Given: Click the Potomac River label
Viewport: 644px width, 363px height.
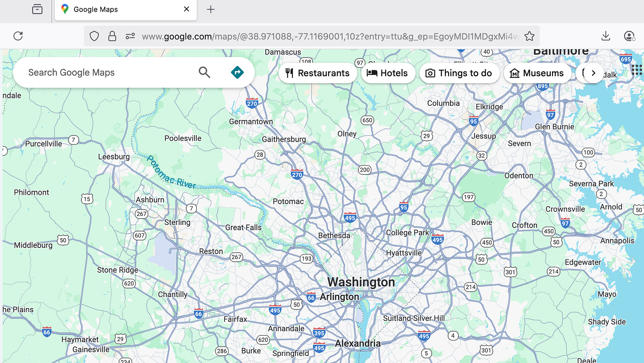Looking at the screenshot, I should click(x=171, y=172).
